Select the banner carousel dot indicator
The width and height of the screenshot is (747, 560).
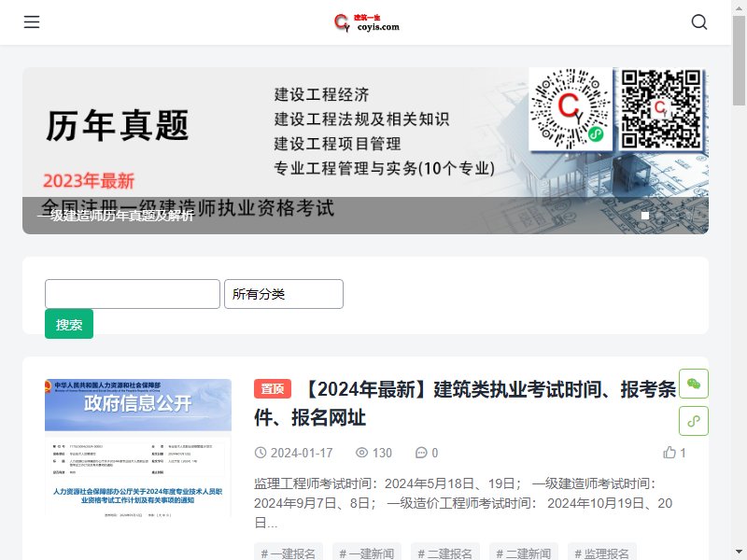click(645, 216)
